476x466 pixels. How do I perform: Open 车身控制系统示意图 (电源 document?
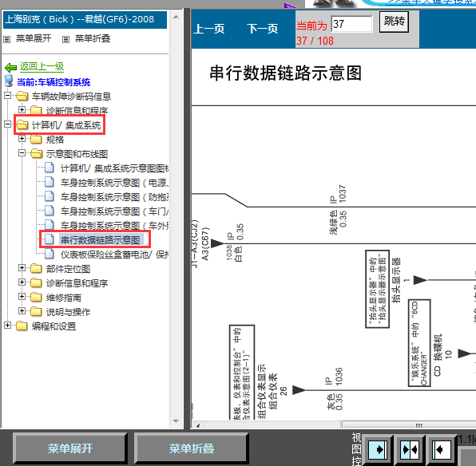point(115,183)
